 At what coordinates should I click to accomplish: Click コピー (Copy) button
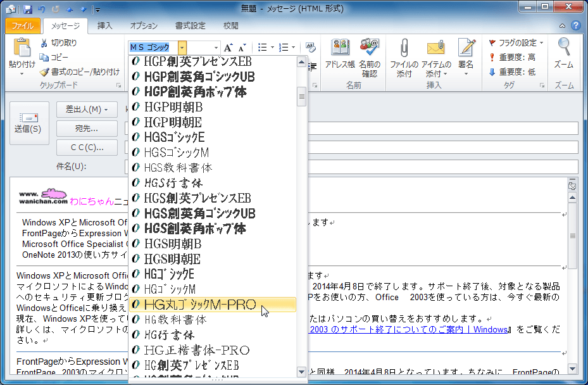(54, 57)
